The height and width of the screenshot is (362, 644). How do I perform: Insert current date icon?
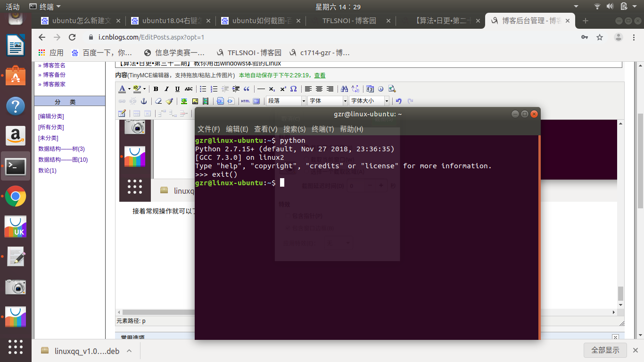coord(370,89)
